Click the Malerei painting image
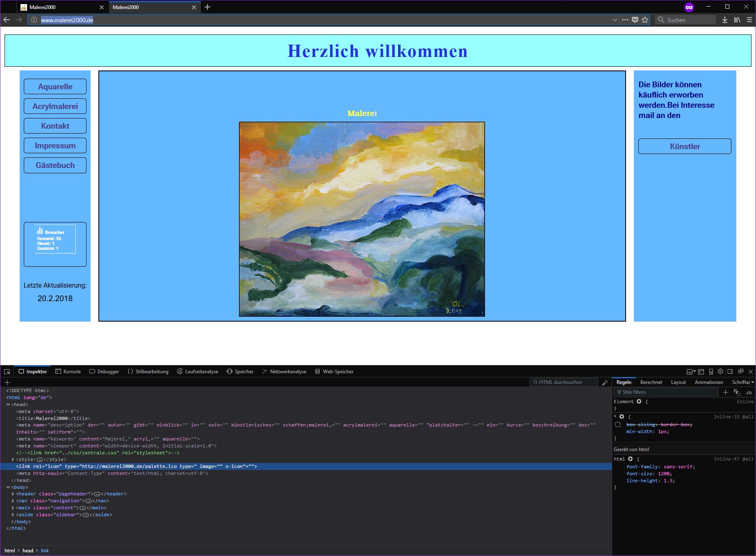The height and width of the screenshot is (556, 756). tap(362, 219)
